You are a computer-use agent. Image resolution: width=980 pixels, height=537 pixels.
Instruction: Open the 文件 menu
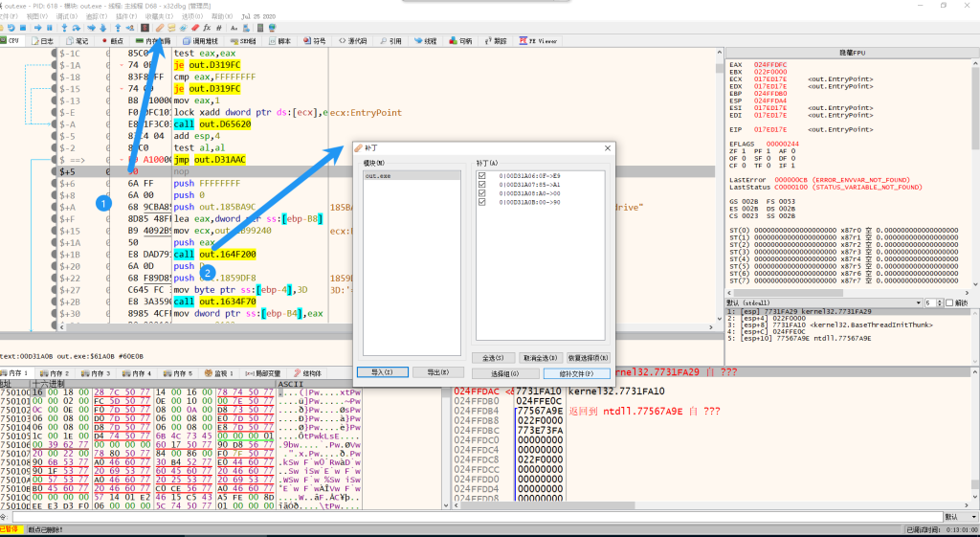(9, 15)
